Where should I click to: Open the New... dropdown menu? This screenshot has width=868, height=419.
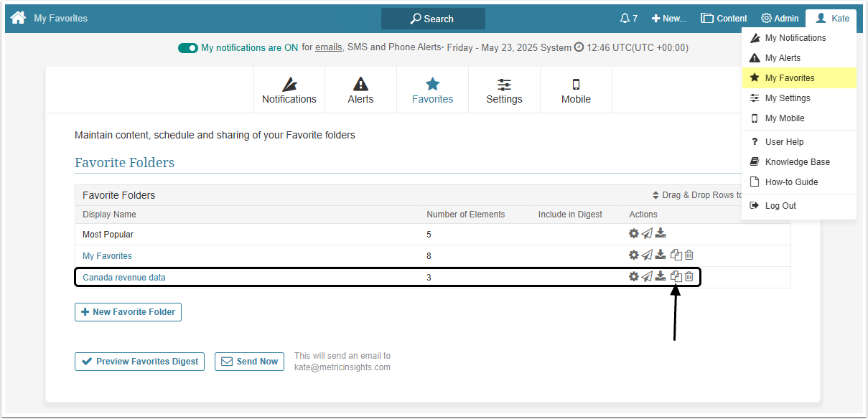coord(669,19)
